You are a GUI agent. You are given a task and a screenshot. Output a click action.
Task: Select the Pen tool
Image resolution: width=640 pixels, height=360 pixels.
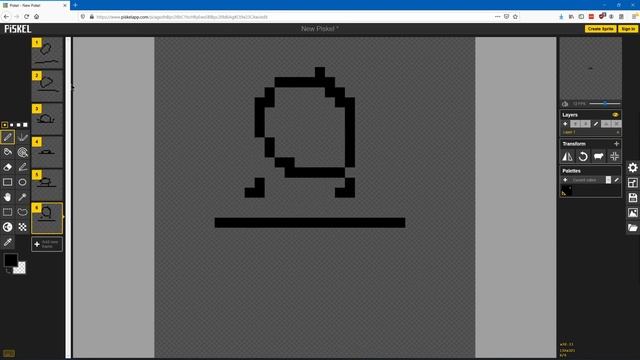click(x=7, y=137)
